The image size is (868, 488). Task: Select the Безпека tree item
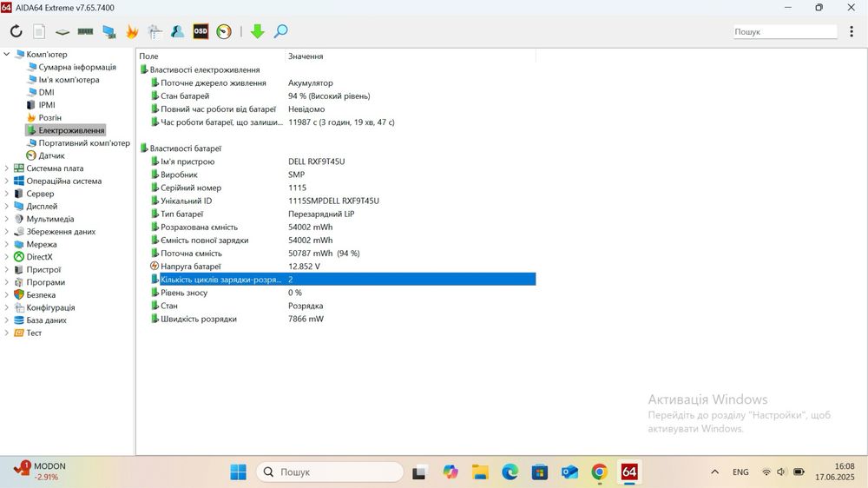41,295
